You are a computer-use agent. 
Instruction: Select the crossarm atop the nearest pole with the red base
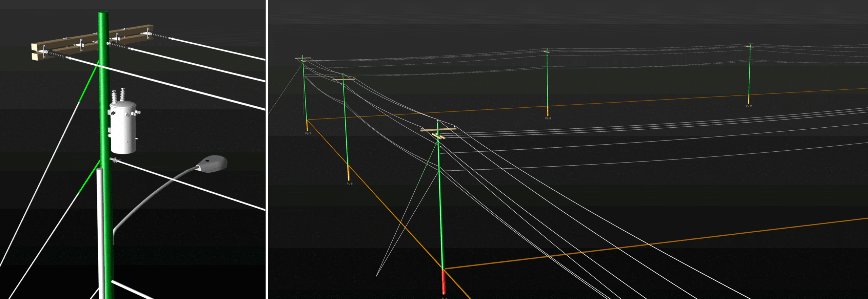pyautogui.click(x=438, y=129)
